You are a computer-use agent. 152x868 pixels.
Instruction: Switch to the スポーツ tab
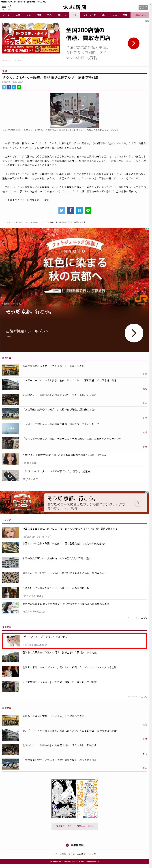tap(62, 15)
